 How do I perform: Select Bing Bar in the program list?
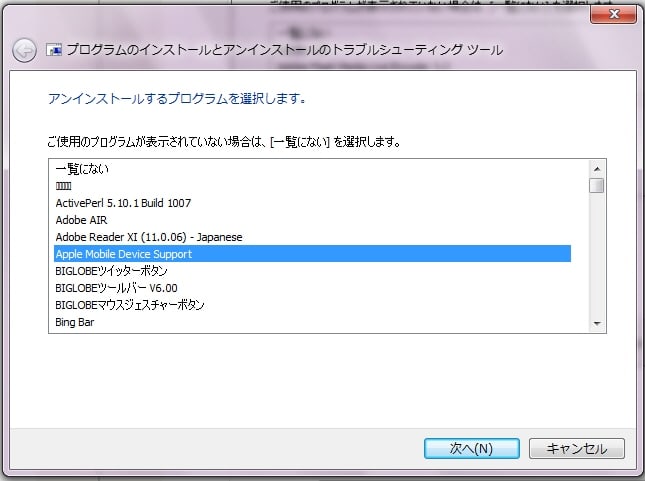312,322
